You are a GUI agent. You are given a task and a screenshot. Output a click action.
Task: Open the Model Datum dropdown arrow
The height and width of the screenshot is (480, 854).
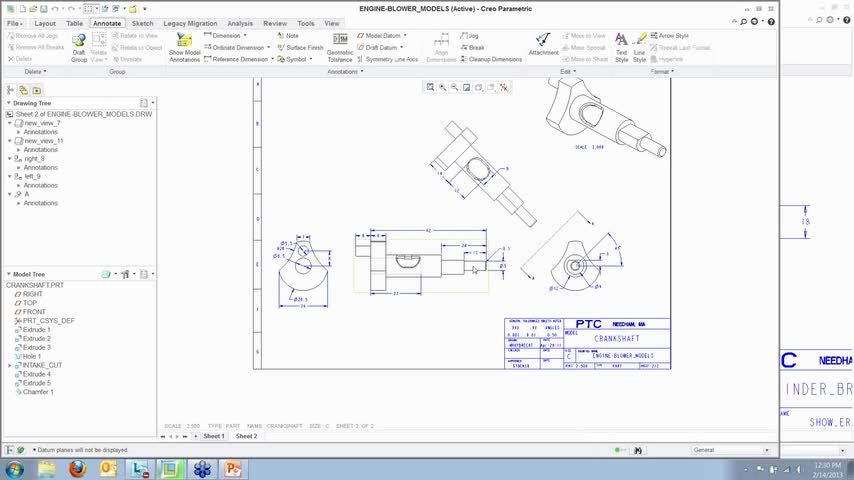point(405,35)
